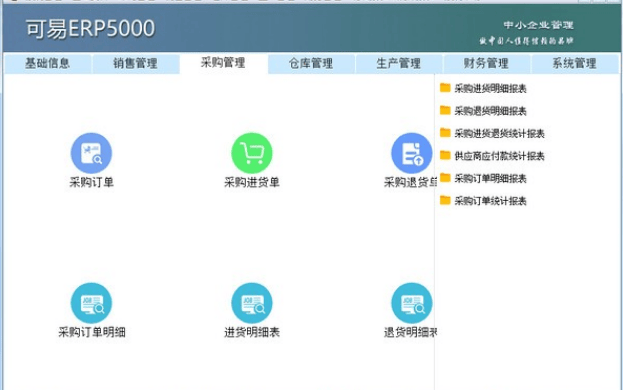623x390 pixels.
Task: Open the 采购进货明细报表 report
Action: [483, 88]
